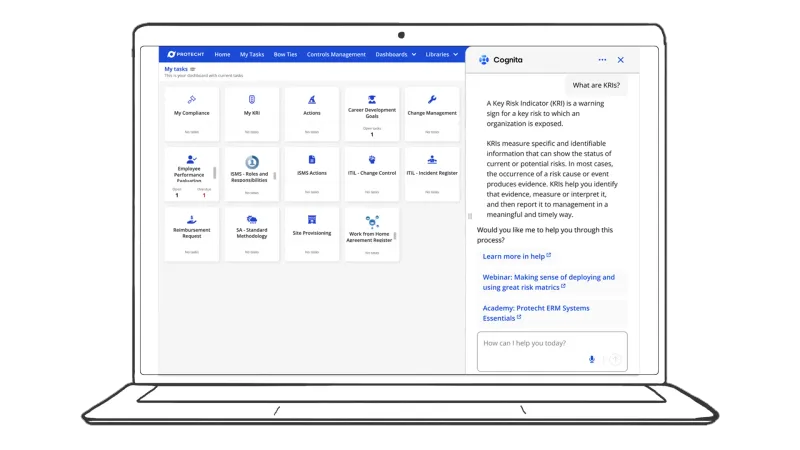
Task: Open the My Compliance gavel icon
Action: pyautogui.click(x=192, y=99)
